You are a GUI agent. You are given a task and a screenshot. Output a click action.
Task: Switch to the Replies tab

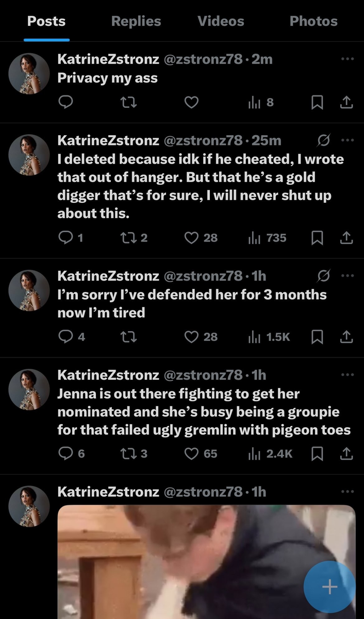coord(136,21)
